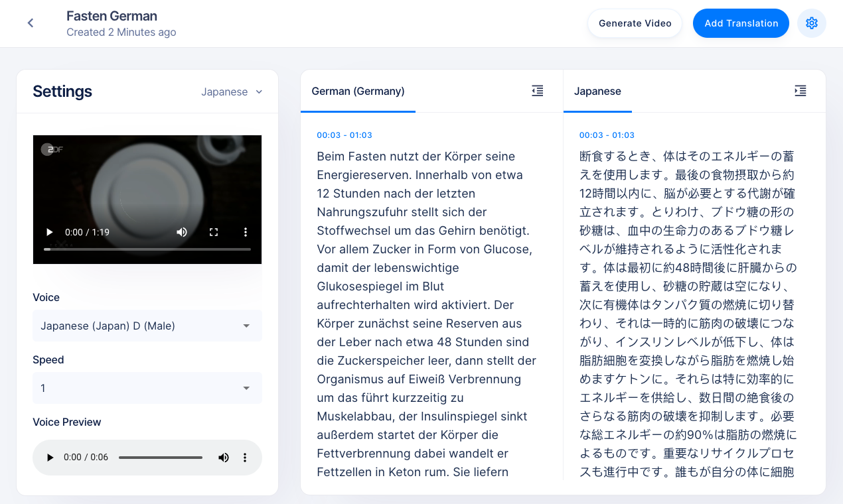The width and height of the screenshot is (843, 504).
Task: Open the voice preview options menu
Action: point(245,457)
